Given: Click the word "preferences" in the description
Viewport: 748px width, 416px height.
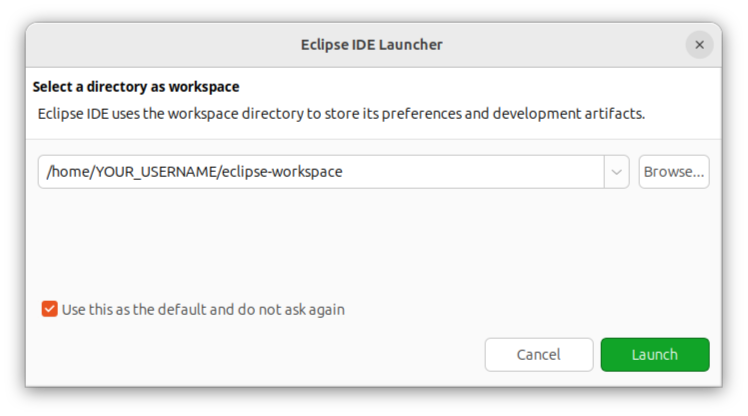Looking at the screenshot, I should click(418, 113).
